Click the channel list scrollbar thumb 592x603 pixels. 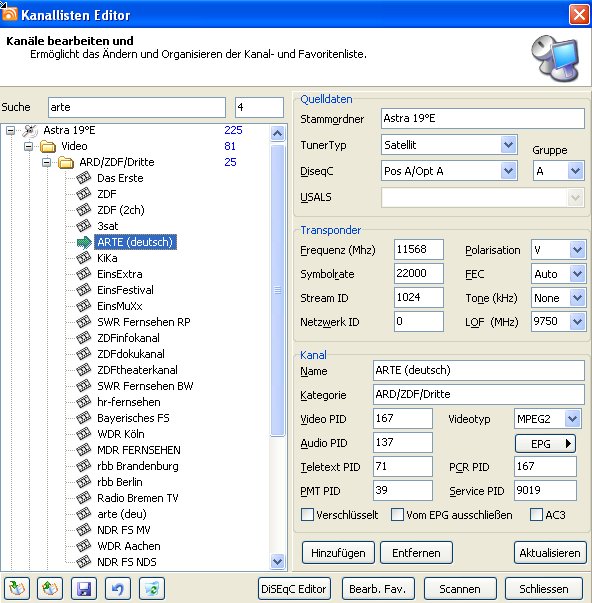(277, 290)
